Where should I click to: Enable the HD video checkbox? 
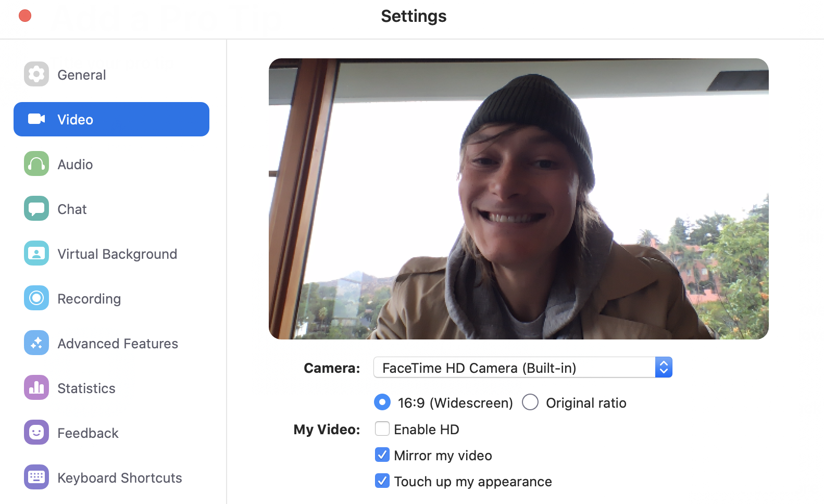(x=382, y=429)
